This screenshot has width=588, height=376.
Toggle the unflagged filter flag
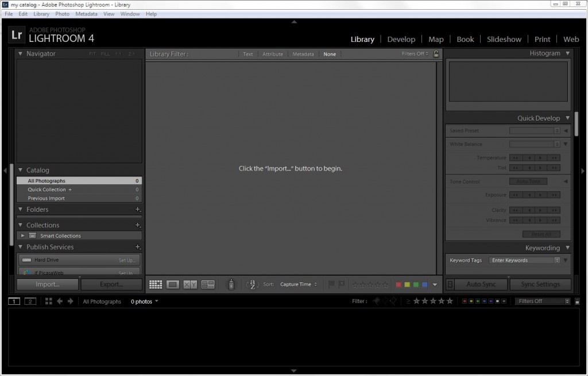(385, 301)
